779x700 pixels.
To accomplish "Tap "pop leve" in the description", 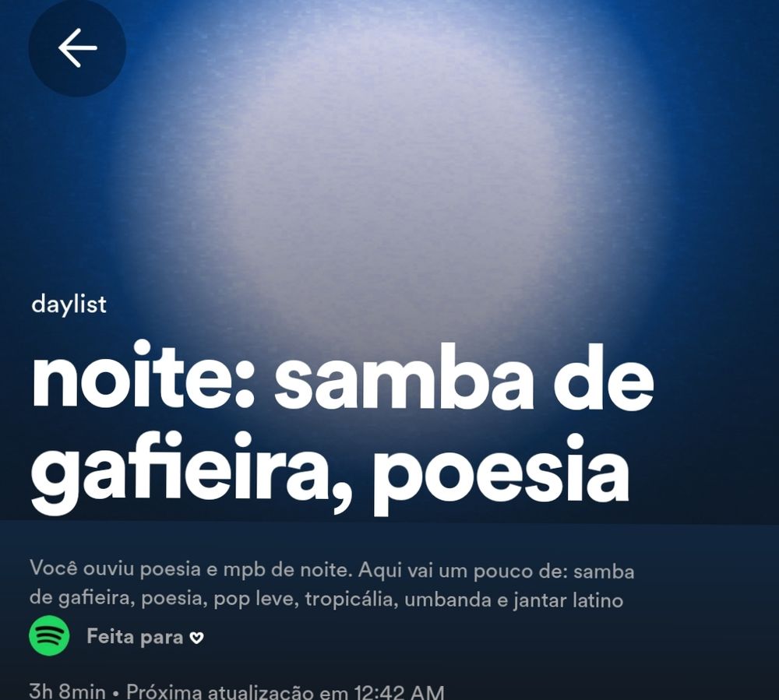I will (256, 600).
